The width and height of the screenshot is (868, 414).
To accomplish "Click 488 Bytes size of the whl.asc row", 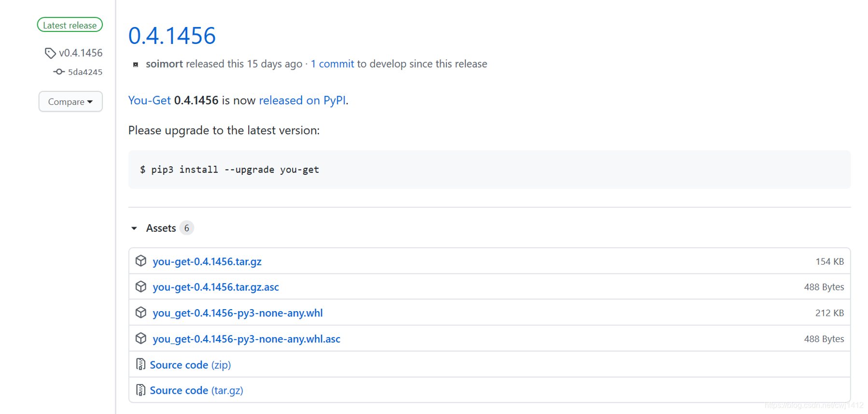I will (824, 339).
